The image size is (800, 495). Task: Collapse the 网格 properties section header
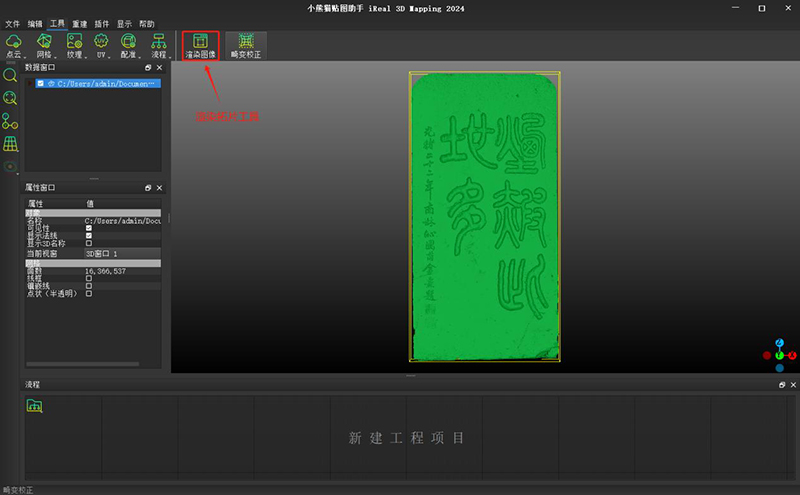pos(93,263)
